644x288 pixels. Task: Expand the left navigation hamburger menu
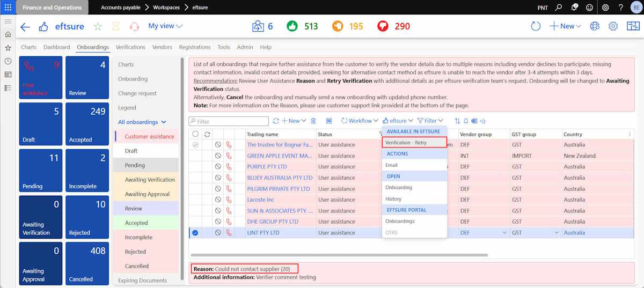tap(8, 21)
